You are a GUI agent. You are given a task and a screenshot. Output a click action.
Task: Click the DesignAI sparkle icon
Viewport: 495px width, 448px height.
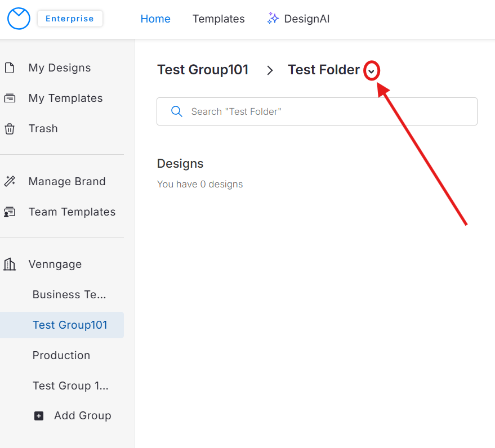tap(273, 19)
